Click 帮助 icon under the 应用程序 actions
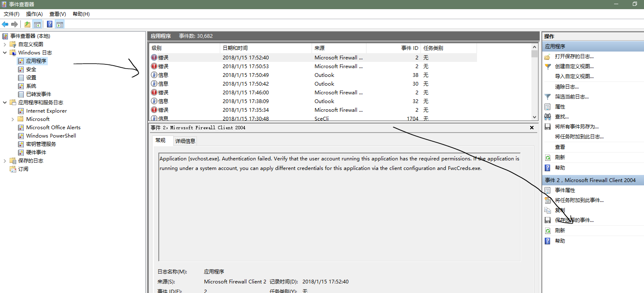The height and width of the screenshot is (293, 644). pyautogui.click(x=548, y=168)
